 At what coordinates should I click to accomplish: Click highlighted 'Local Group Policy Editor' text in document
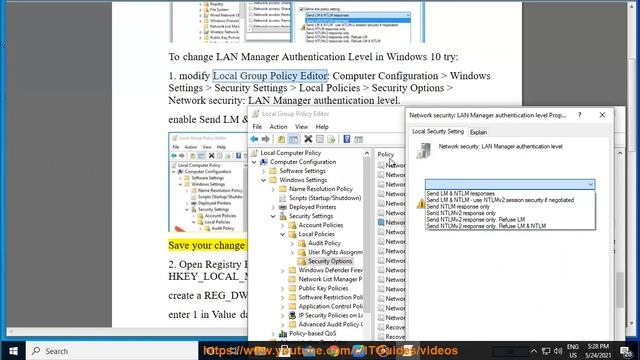point(270,76)
